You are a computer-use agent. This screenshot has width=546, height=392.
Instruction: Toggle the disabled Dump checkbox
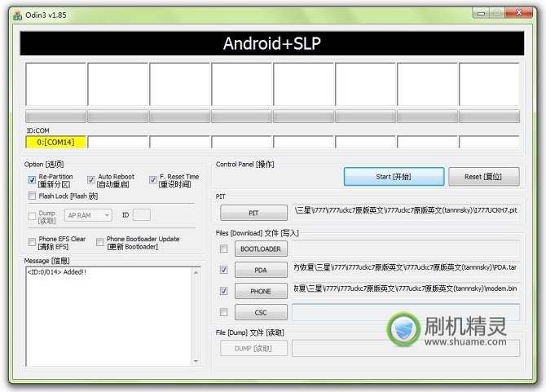pyautogui.click(x=32, y=216)
